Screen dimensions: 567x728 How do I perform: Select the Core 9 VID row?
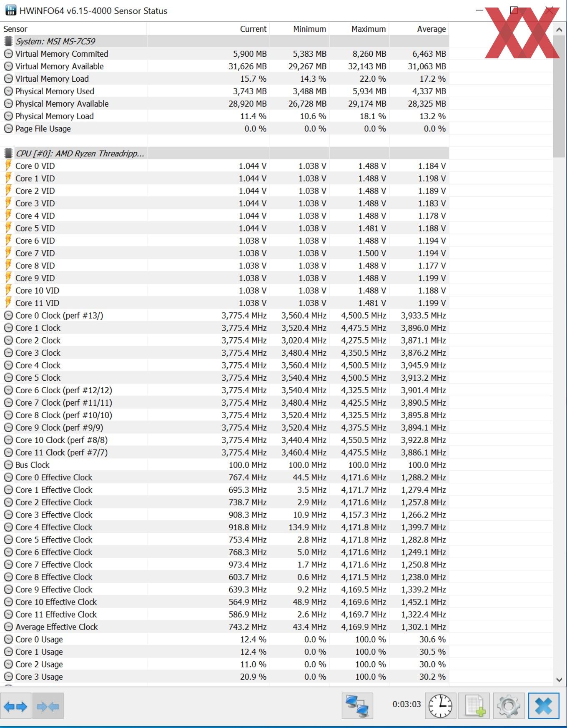(x=224, y=278)
